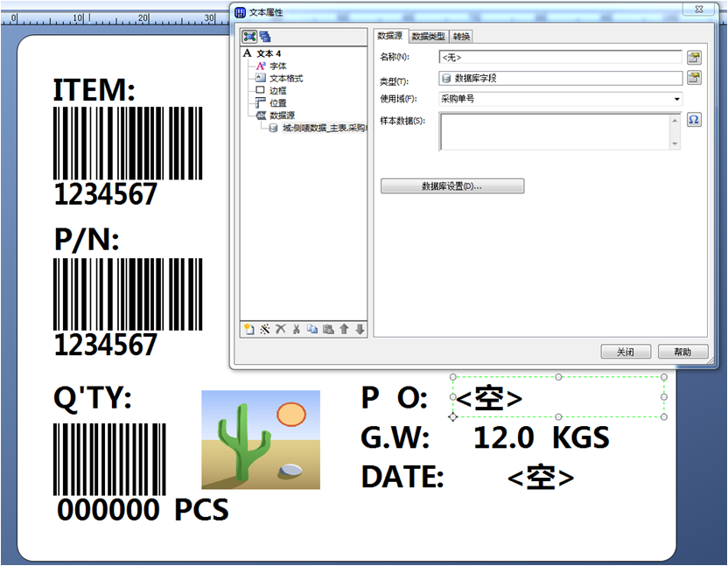Select 文本格式 in the properties tree
The width and height of the screenshot is (728, 566).
285,78
